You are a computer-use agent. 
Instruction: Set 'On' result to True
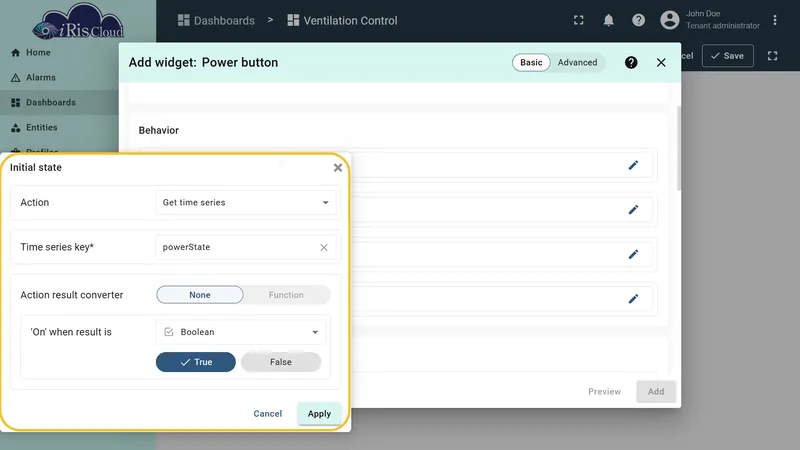(x=195, y=362)
